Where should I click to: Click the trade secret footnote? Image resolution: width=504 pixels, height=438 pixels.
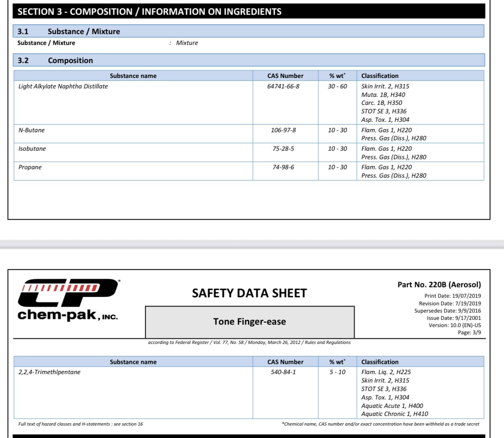tap(381, 424)
